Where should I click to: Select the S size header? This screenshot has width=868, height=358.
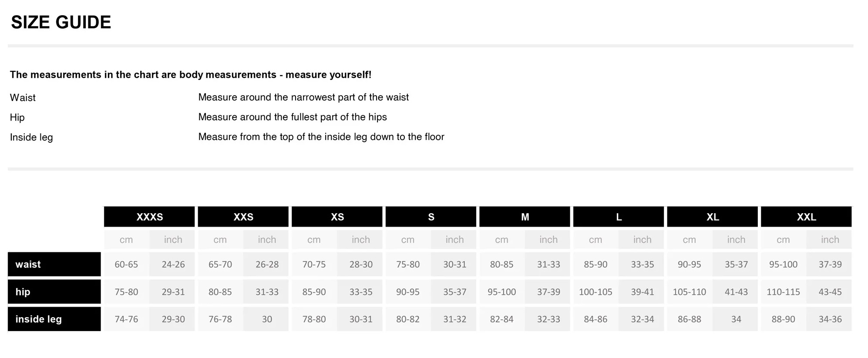click(x=431, y=217)
